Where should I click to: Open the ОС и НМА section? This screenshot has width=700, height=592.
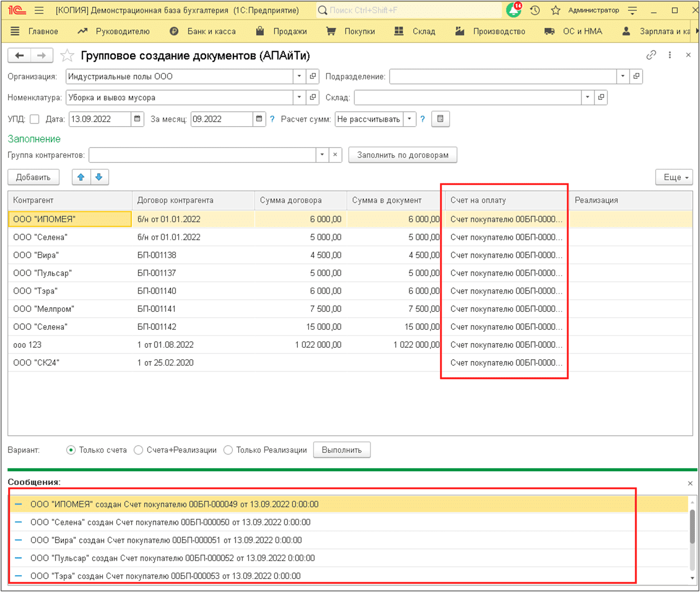pos(573,31)
